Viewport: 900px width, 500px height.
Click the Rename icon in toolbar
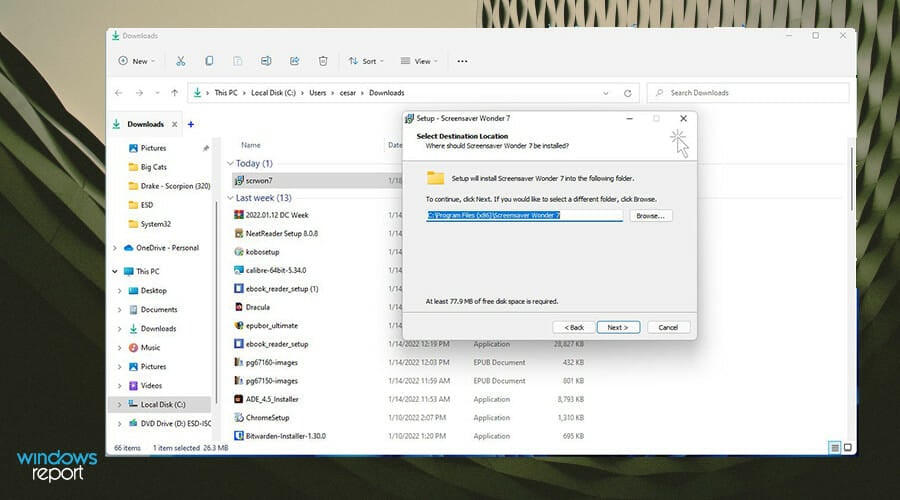tap(266, 61)
